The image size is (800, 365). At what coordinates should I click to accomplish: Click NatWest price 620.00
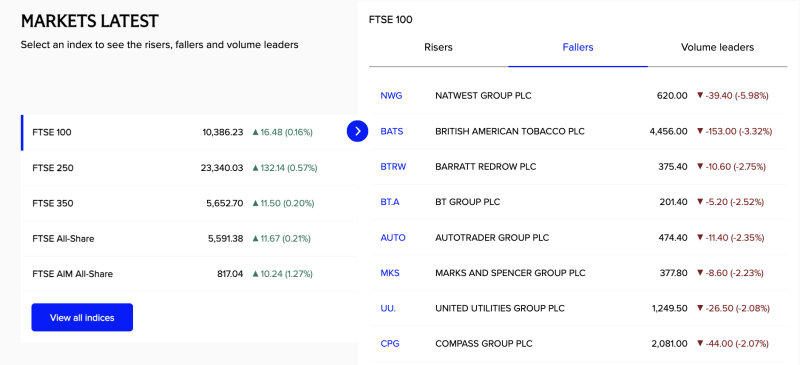[x=672, y=95]
